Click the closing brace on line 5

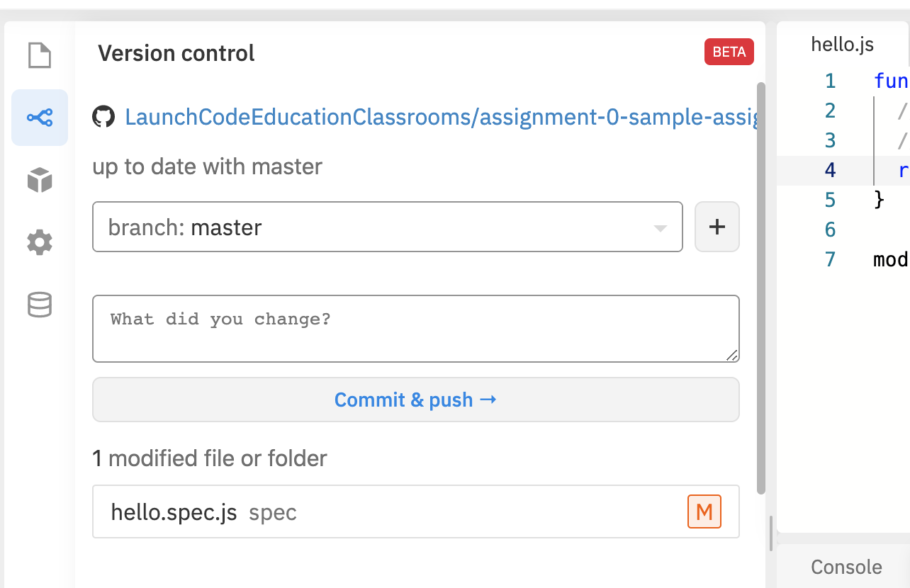pos(880,200)
